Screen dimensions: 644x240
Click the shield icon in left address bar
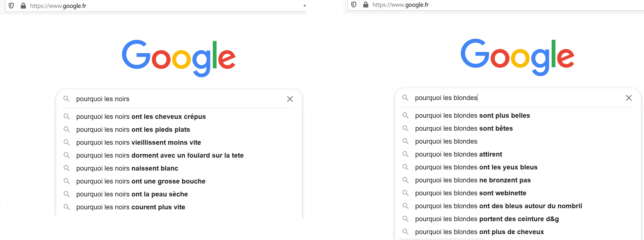click(x=11, y=6)
